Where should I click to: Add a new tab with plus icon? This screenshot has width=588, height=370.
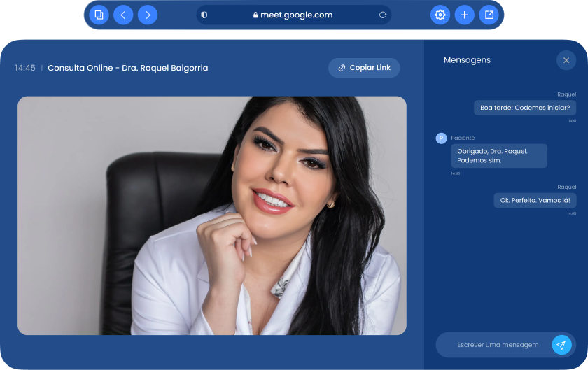point(464,15)
